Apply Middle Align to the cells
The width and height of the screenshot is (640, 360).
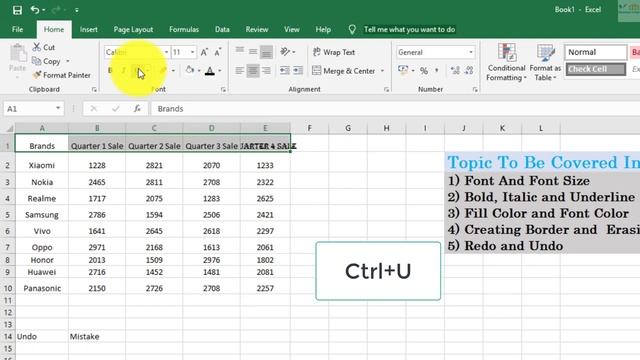pyautogui.click(x=253, y=52)
